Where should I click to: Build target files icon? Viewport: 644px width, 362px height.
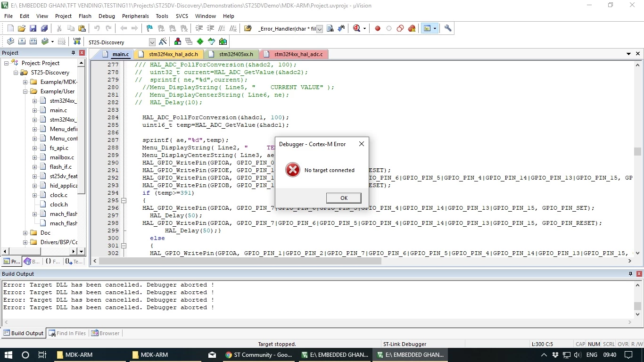tap(22, 41)
